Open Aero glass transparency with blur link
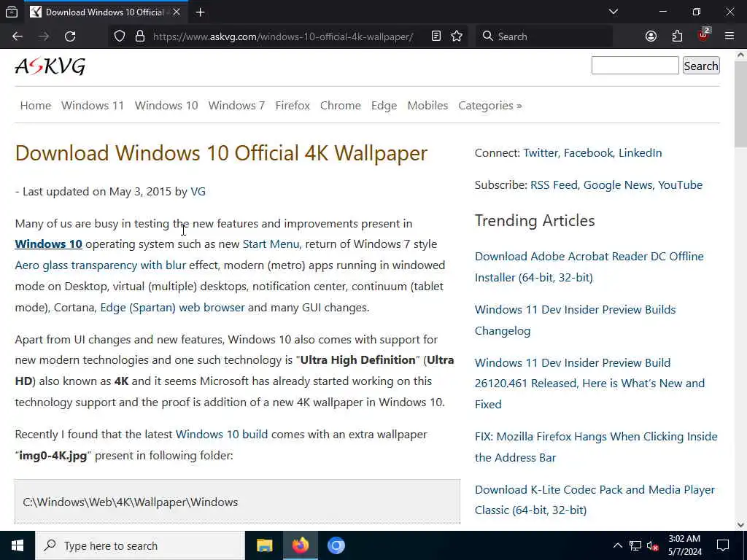Viewport: 747px width, 560px height. pos(101,265)
